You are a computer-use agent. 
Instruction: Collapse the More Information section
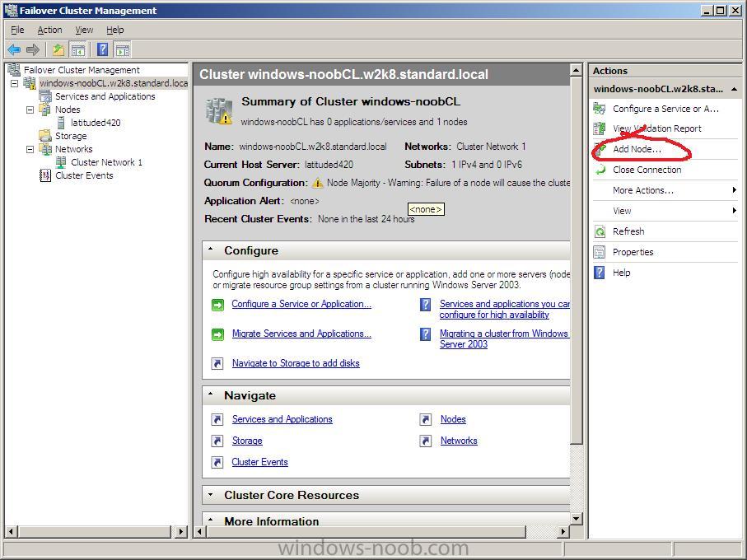(x=211, y=520)
